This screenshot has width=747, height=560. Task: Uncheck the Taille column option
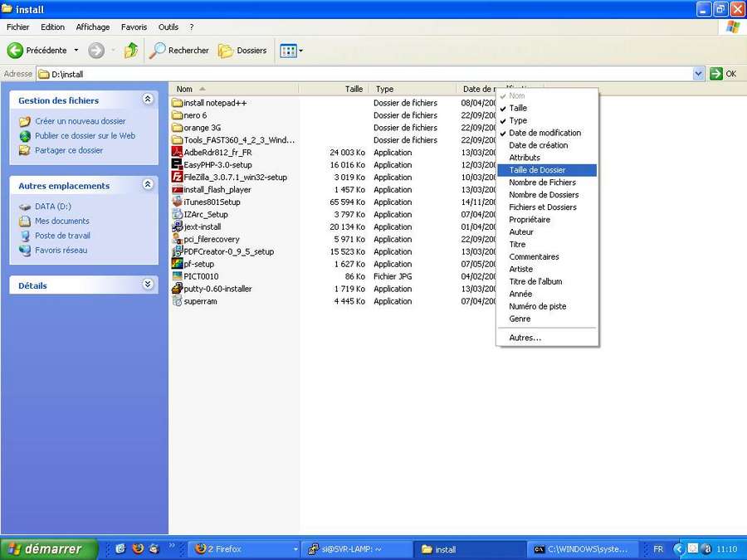(518, 108)
